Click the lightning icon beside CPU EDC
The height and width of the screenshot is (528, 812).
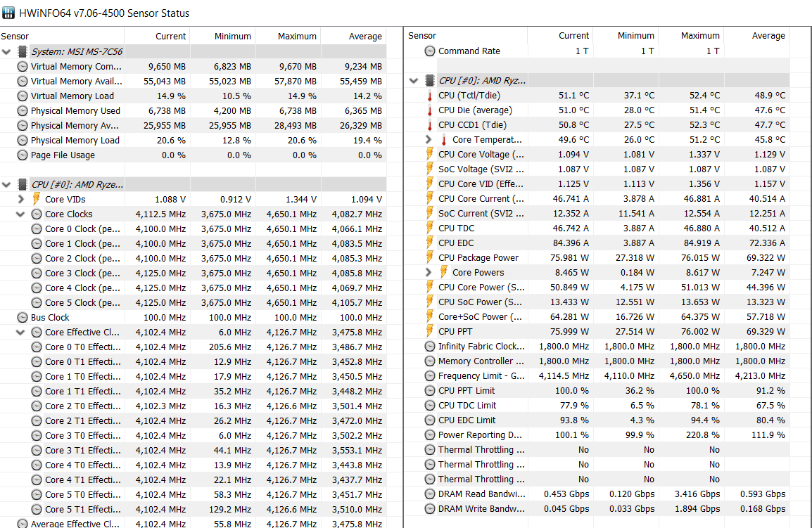point(430,243)
